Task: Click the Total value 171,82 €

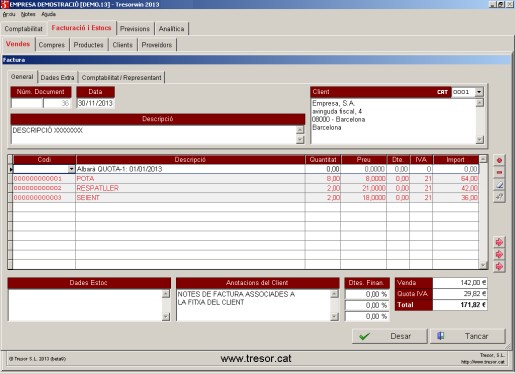Action: click(460, 305)
